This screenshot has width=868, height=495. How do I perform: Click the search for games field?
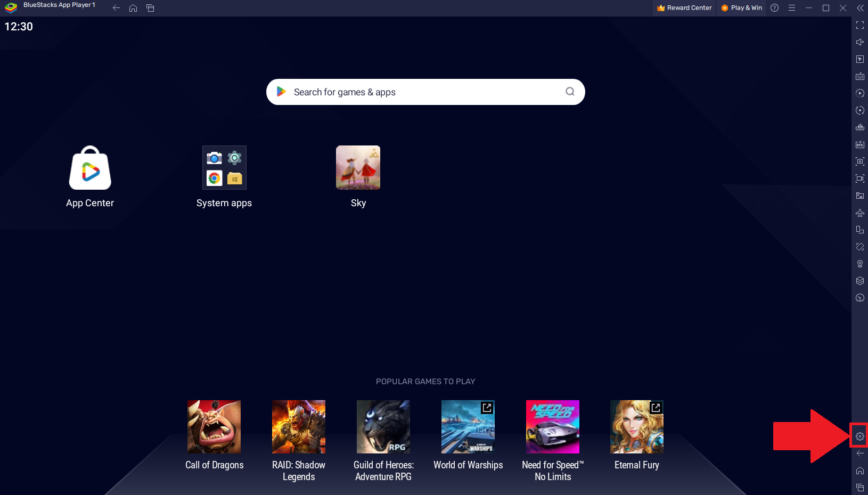(425, 92)
